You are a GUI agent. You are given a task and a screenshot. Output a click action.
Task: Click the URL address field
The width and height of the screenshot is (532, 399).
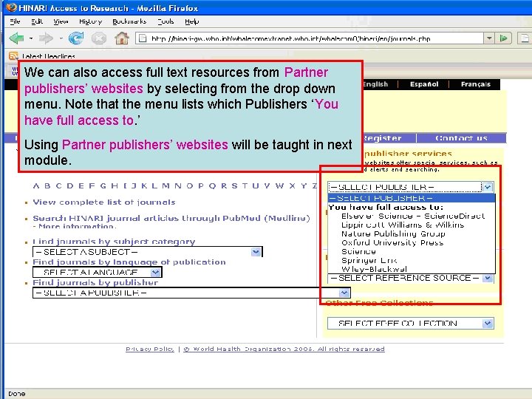pyautogui.click(x=310, y=38)
